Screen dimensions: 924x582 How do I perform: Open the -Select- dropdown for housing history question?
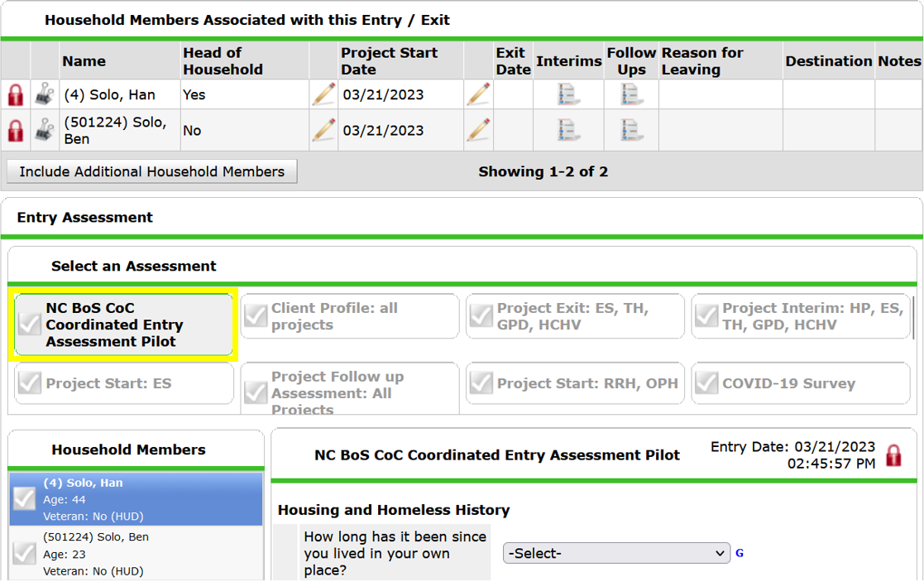[615, 553]
